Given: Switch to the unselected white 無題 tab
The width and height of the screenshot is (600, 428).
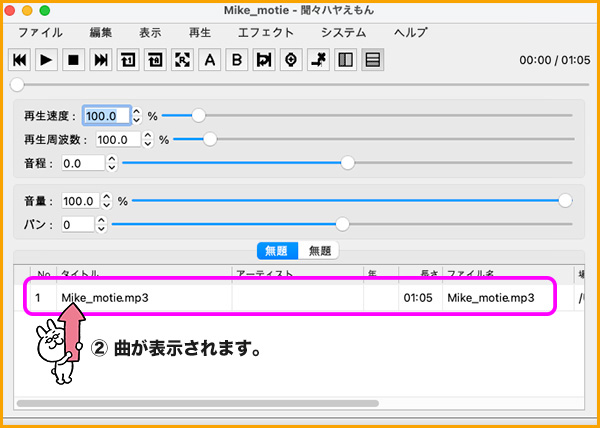Looking at the screenshot, I should click(x=319, y=251).
